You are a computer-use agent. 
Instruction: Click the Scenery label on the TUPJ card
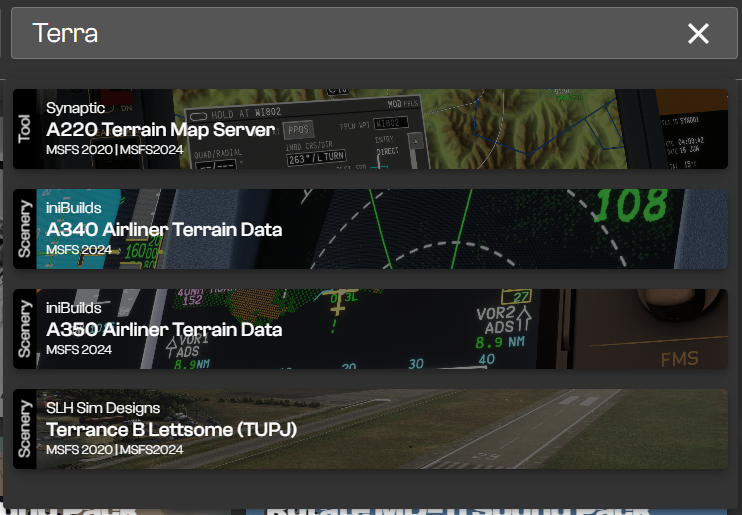25,429
